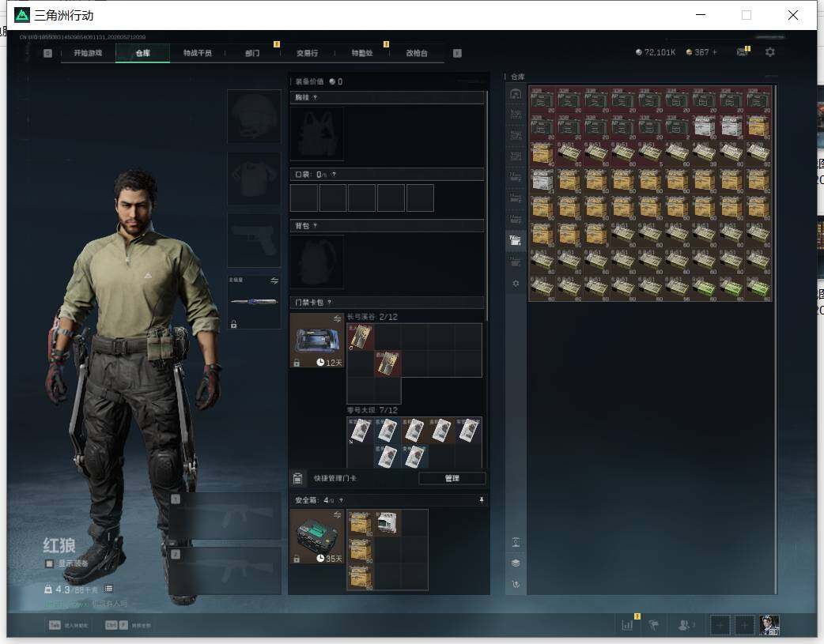Open weight detail list icon beside 4.3

(108, 589)
